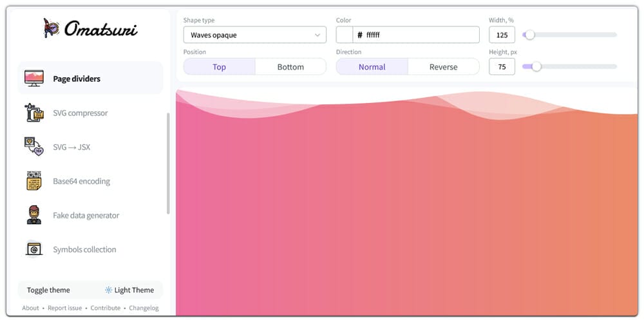Click the Fake data generator icon
Image resolution: width=644 pixels, height=322 pixels.
[34, 215]
